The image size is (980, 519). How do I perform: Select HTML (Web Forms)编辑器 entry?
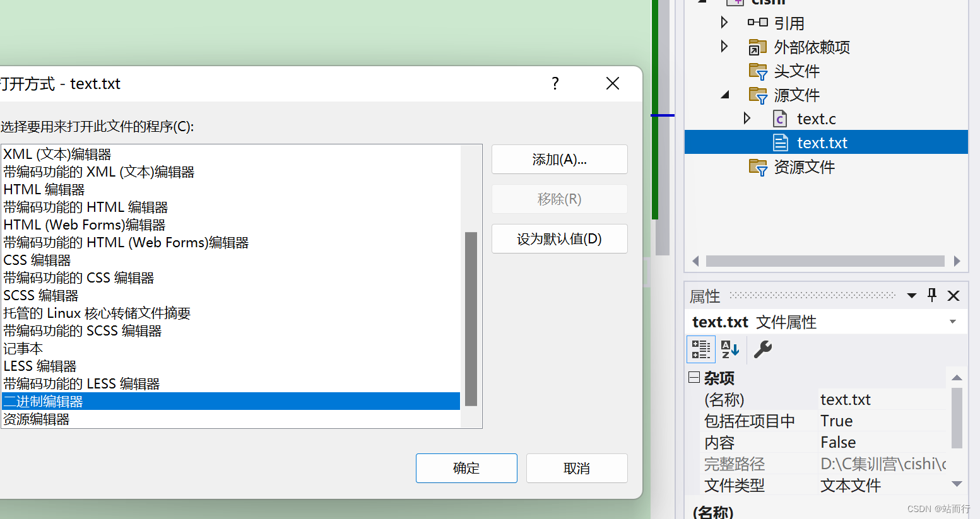tap(231, 225)
